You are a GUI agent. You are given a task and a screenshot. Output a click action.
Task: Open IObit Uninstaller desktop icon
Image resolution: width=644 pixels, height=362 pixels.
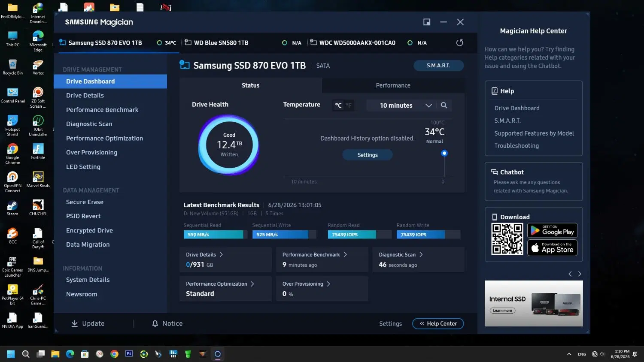[x=38, y=125]
